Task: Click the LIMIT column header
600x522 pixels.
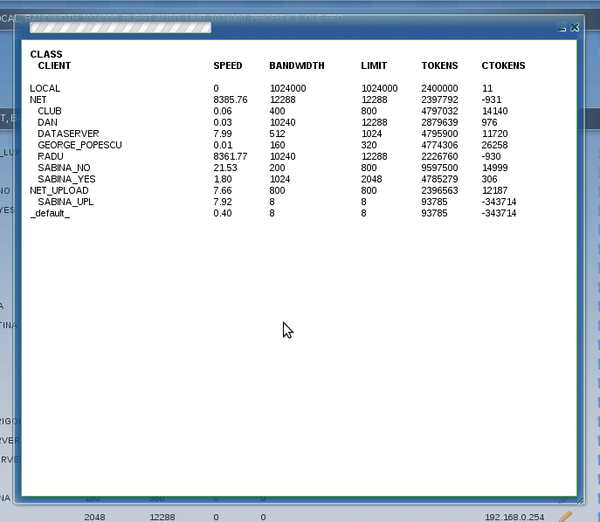Action: [374, 66]
